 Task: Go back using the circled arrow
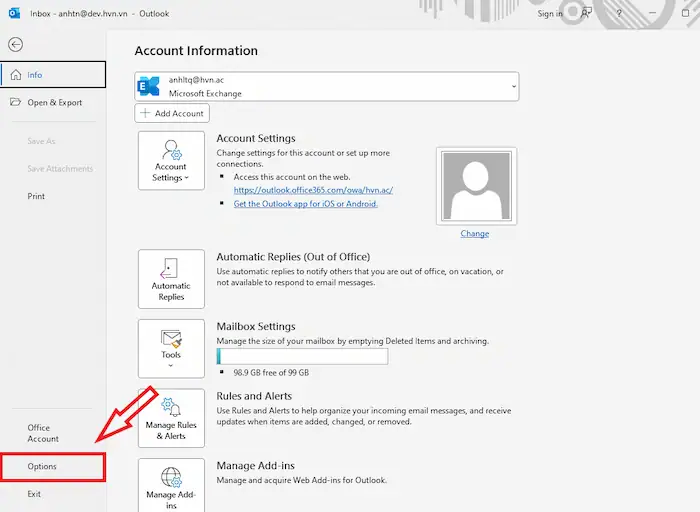coord(16,44)
